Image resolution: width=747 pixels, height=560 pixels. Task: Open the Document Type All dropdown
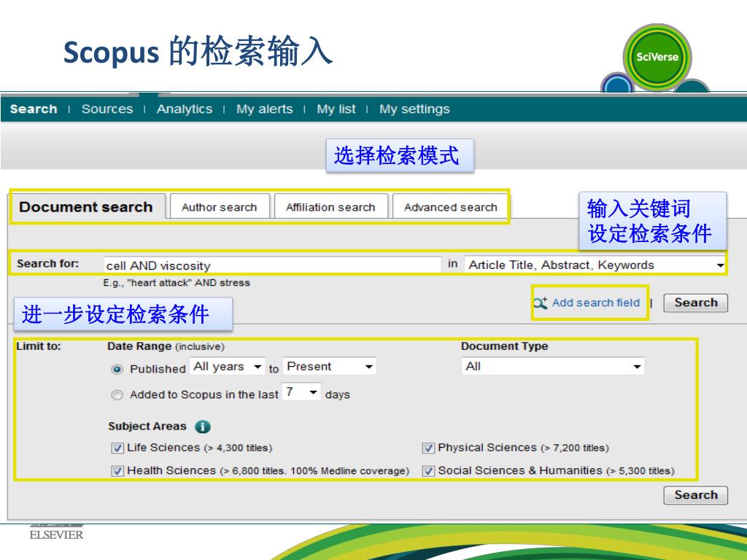click(553, 367)
